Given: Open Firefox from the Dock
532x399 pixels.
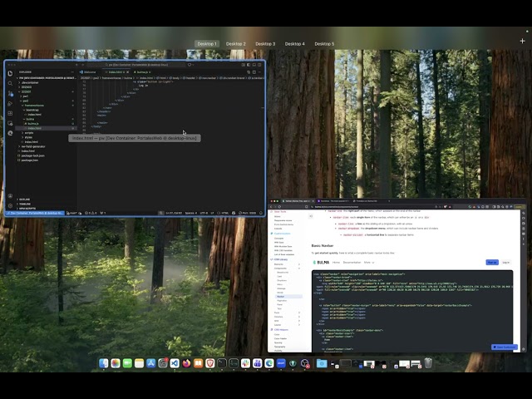Looking at the screenshot, I should pos(186,363).
